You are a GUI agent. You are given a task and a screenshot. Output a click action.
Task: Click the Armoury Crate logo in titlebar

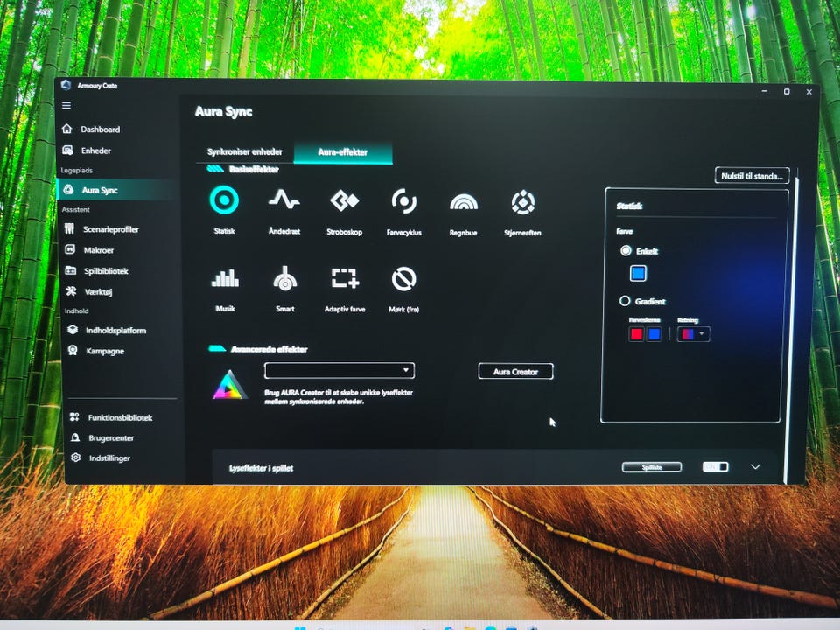pos(66,85)
